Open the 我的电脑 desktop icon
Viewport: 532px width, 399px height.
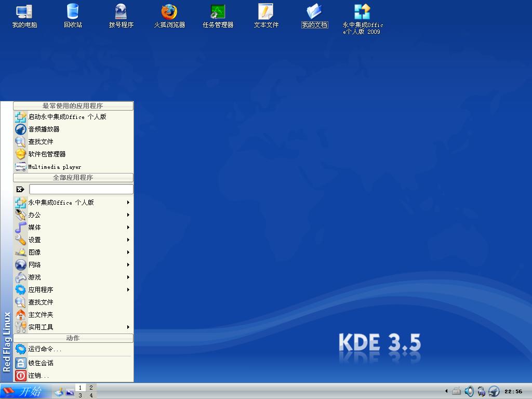(x=24, y=16)
